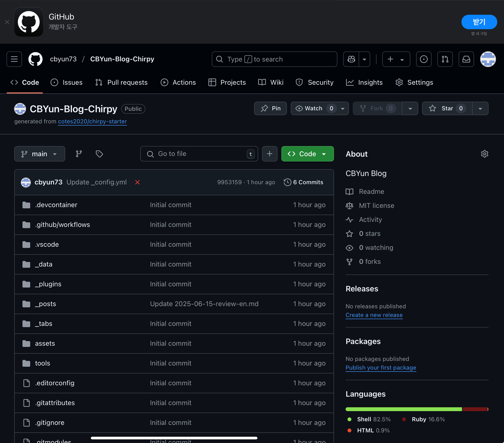Image resolution: width=504 pixels, height=443 pixels.
Task: Click the Copilot icon in header
Action: [x=351, y=59]
